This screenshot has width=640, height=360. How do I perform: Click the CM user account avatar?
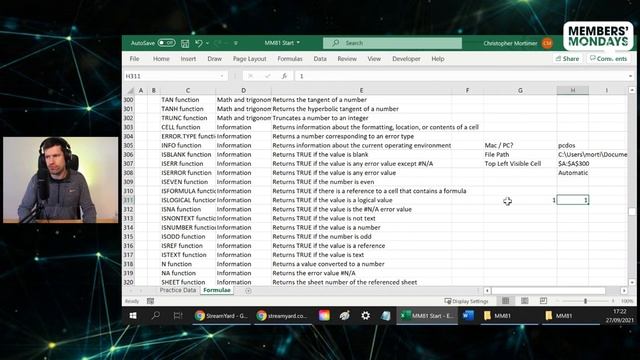(547, 43)
